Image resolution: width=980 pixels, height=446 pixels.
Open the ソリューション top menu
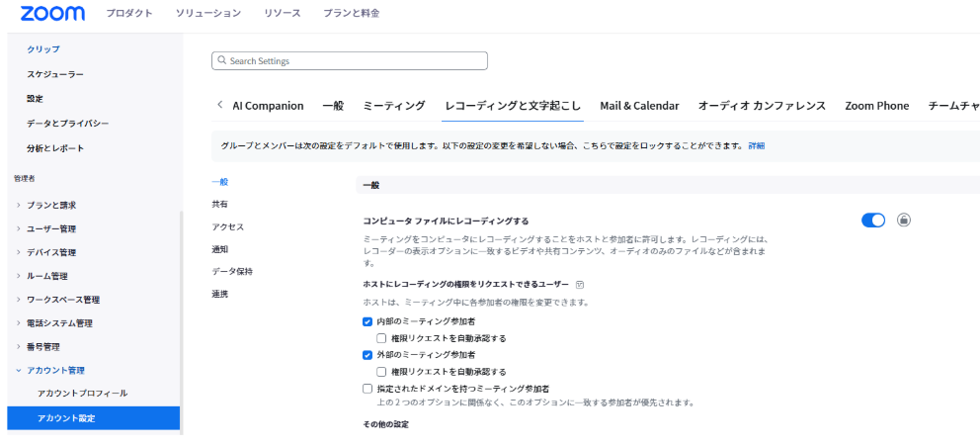(208, 13)
